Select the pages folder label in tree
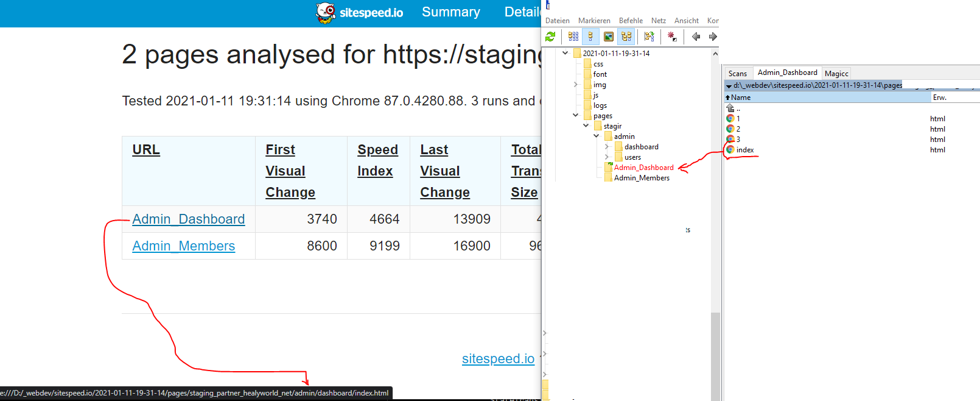 603,116
